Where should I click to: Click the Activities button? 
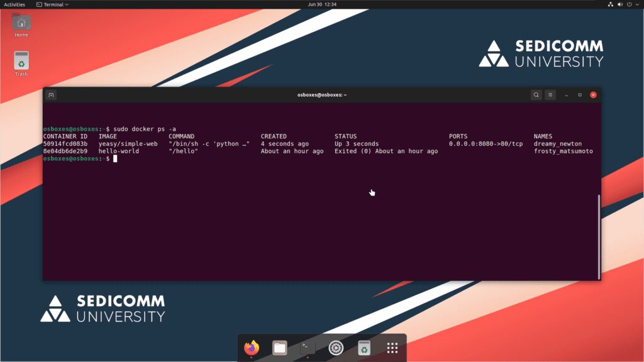click(x=14, y=4)
